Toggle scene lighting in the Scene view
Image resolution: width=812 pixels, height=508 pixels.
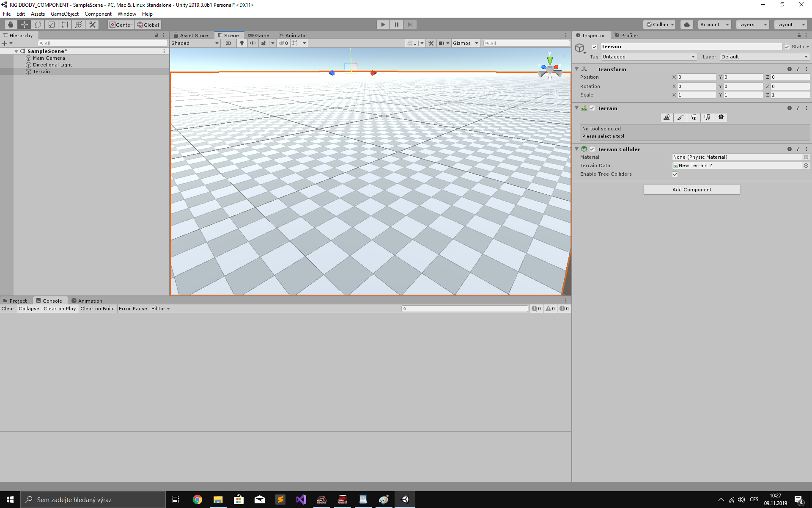coord(241,43)
